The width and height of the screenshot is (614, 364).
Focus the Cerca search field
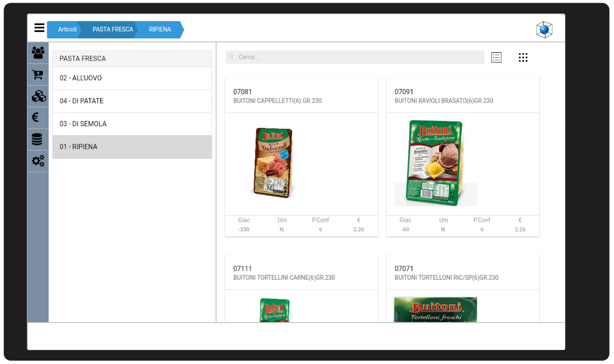355,57
